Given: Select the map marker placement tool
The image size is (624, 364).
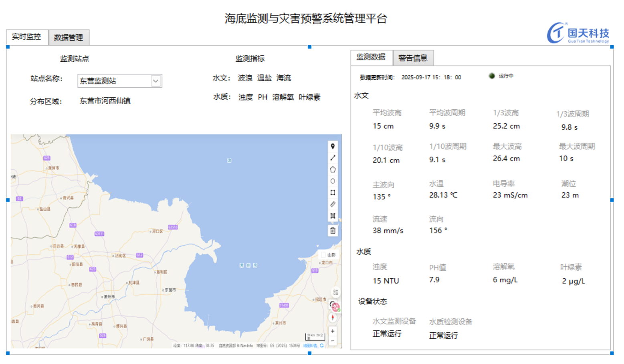Looking at the screenshot, I should pyautogui.click(x=333, y=147).
